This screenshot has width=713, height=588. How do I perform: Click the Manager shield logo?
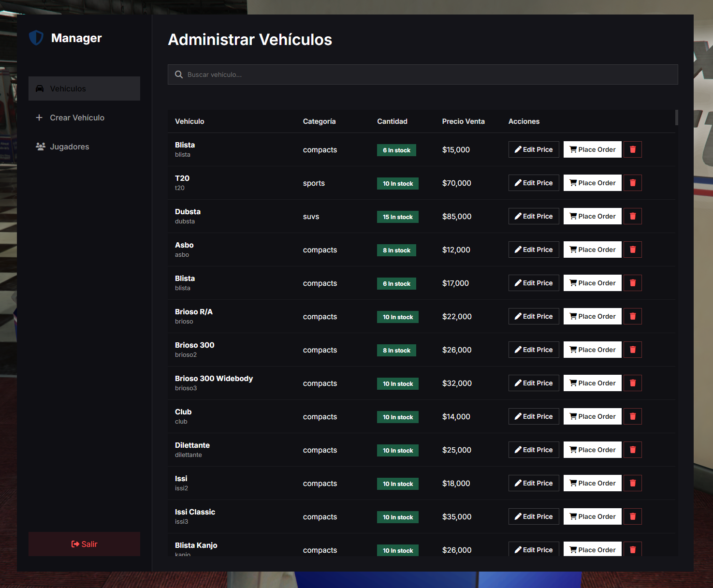36,38
